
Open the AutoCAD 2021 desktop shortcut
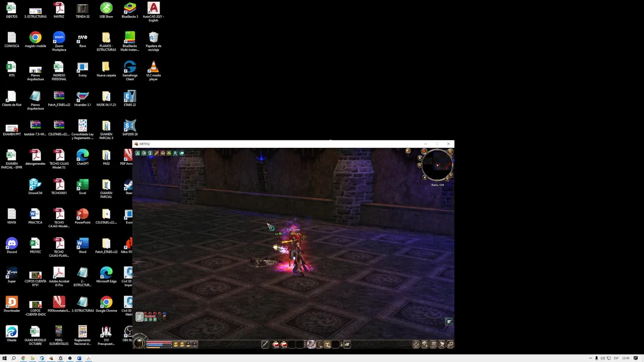[153, 12]
